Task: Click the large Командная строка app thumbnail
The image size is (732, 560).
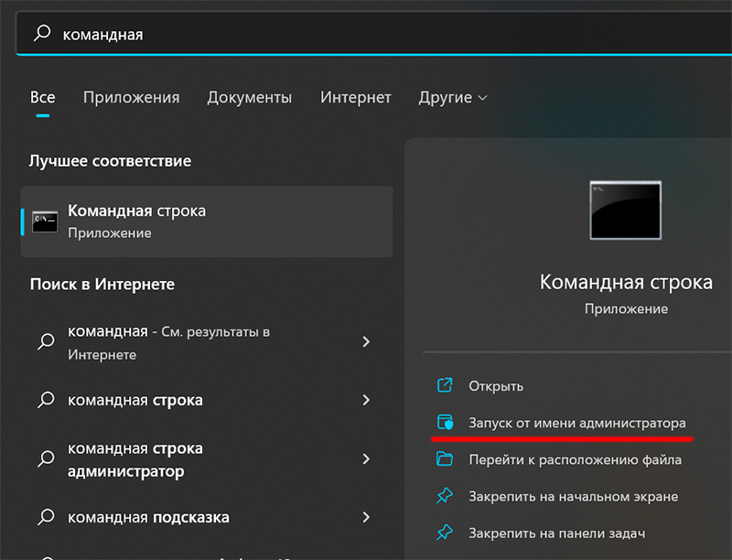Action: (626, 210)
